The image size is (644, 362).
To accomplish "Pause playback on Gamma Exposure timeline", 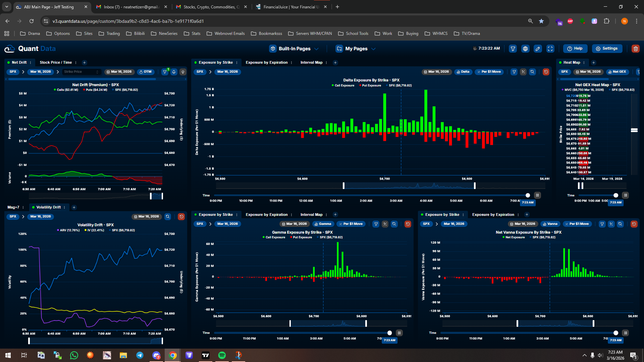I will (x=399, y=333).
